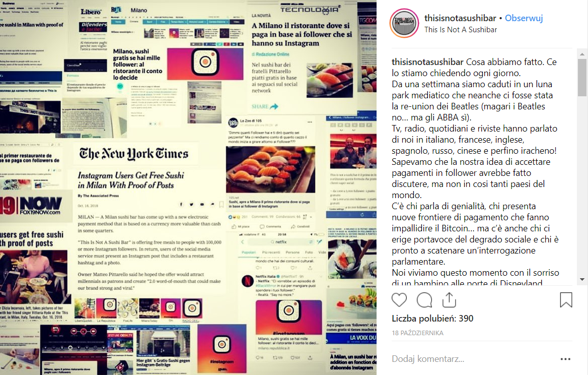Viewport: 588px width, 375px height.
Task: Click the FOX19 NOW logo in collage
Action: click(32, 206)
